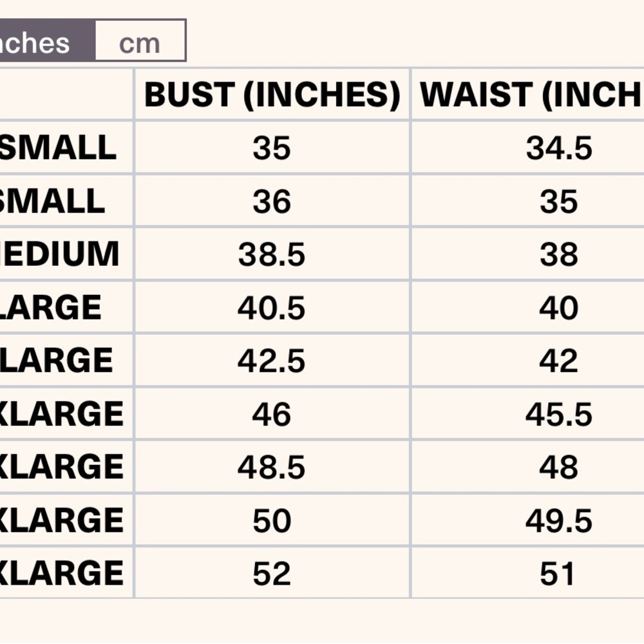The height and width of the screenshot is (644, 644).
Task: Select the waist value 51
Action: point(558,573)
